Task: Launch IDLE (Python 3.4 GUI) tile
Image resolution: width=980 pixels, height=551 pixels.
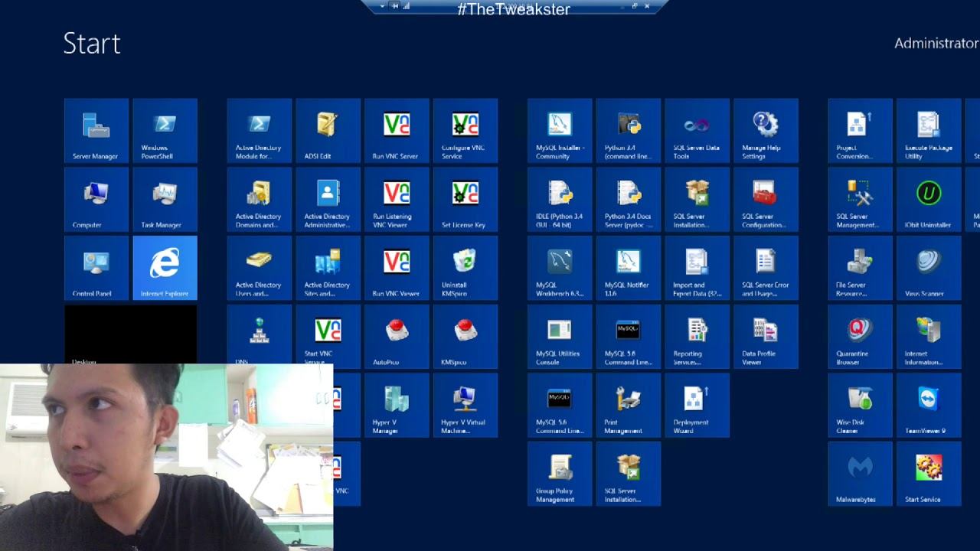Action: coord(560,200)
